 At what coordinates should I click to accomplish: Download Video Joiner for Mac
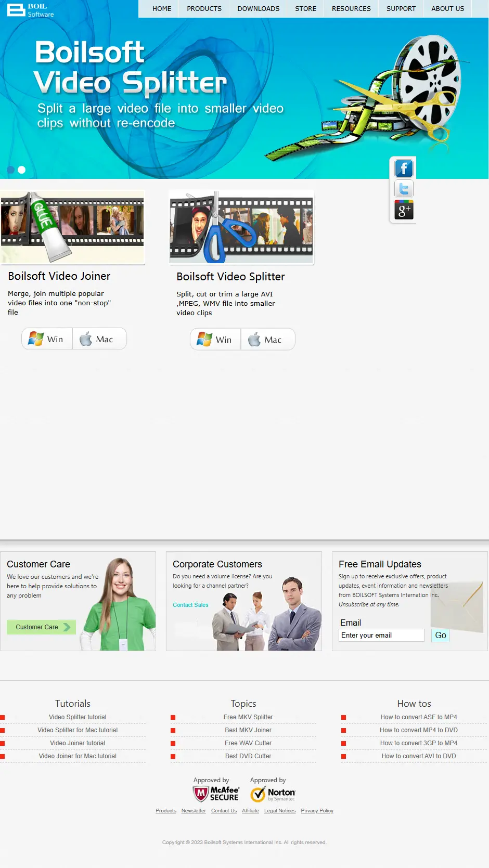99,339
